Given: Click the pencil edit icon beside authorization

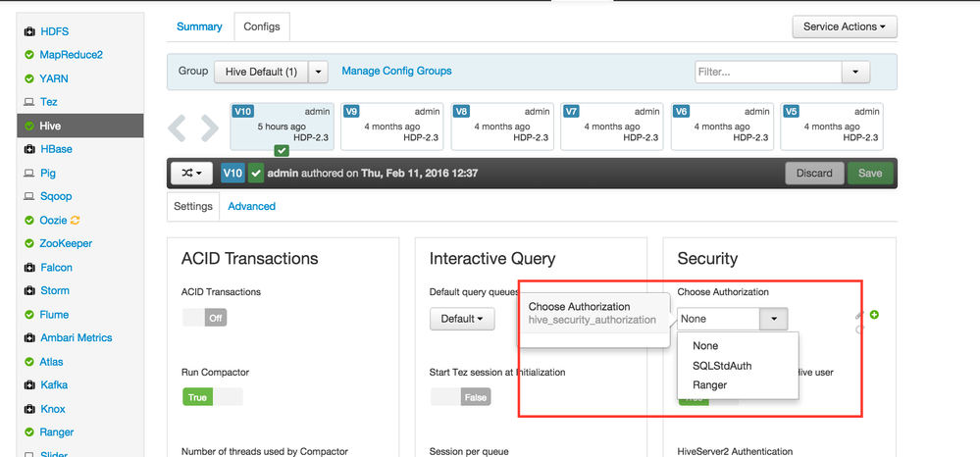Looking at the screenshot, I should tap(859, 315).
